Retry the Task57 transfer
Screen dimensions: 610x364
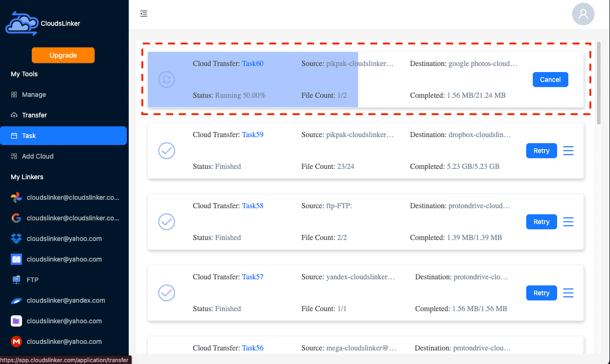[541, 293]
